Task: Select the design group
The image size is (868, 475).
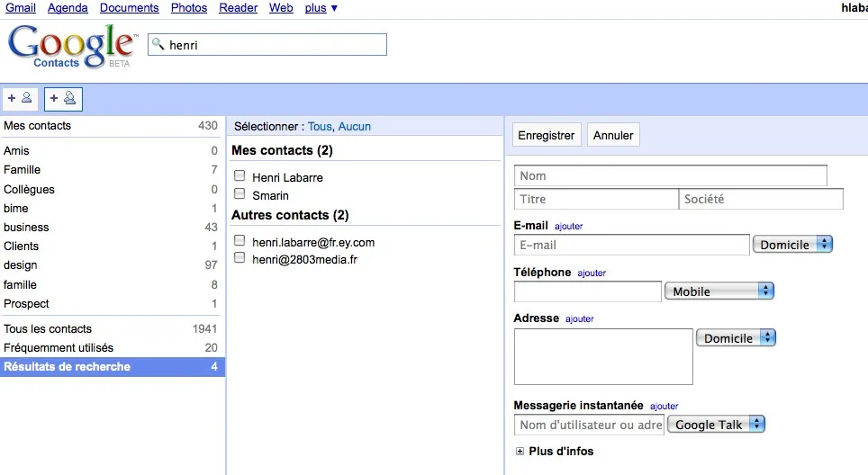Action: tap(111, 264)
